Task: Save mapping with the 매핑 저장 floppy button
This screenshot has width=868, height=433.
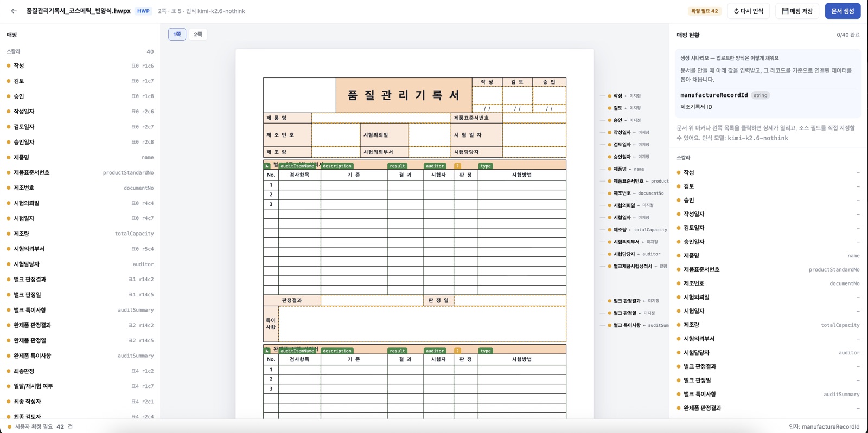Action: [797, 11]
